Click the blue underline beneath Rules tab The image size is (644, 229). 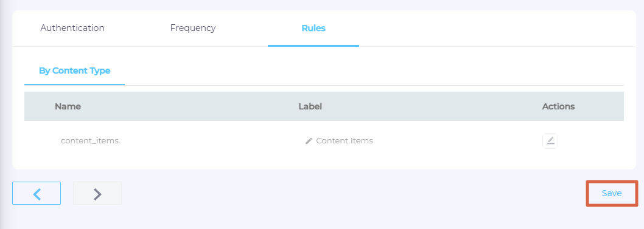coord(313,46)
